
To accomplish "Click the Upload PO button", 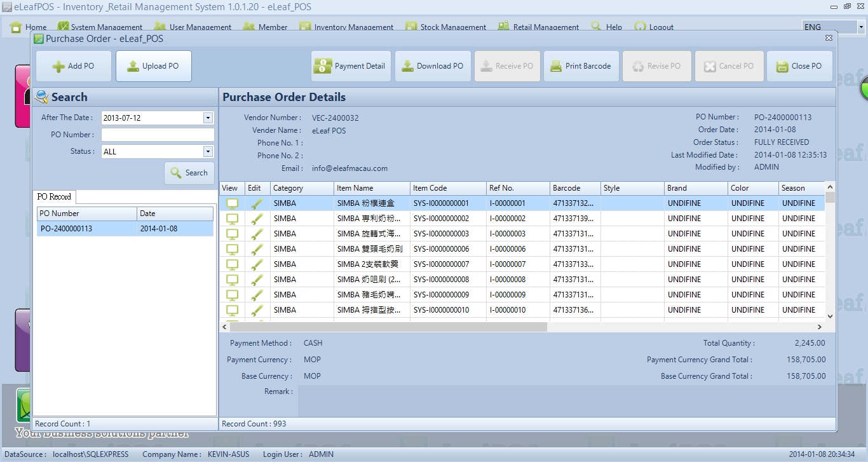I will pos(153,66).
